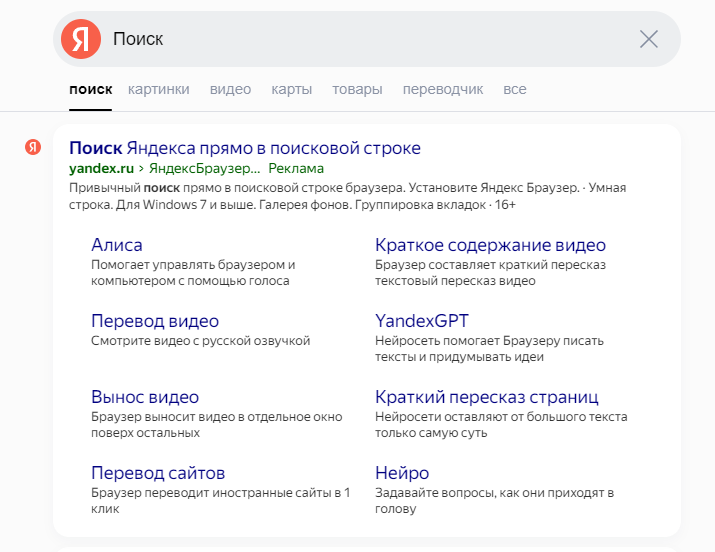Switch to the "картинки" tab
715x552 pixels.
pyautogui.click(x=158, y=89)
